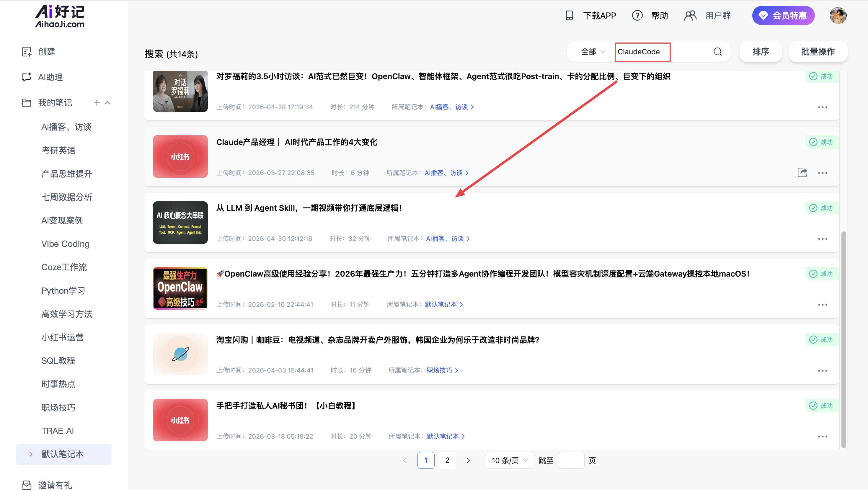The height and width of the screenshot is (490, 868).
Task: Open title Claude产品经理｜AI时代产品工作的4大变化
Action: coord(296,142)
